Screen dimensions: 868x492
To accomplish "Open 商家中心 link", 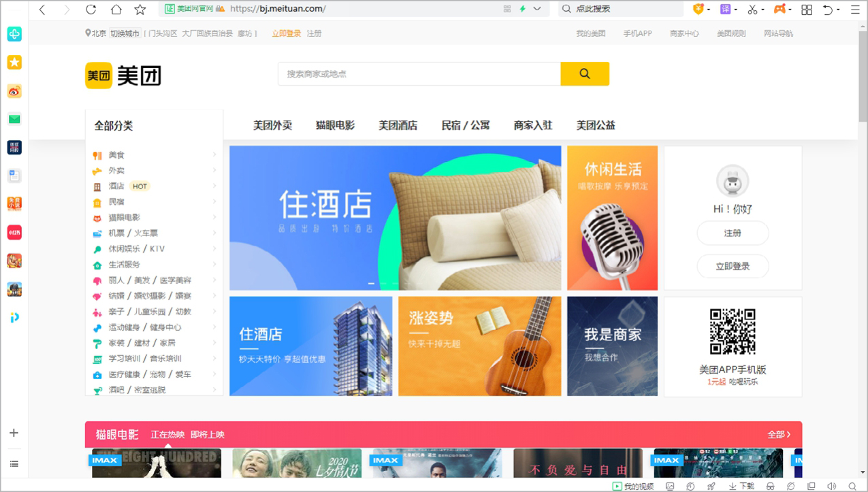I will (684, 33).
